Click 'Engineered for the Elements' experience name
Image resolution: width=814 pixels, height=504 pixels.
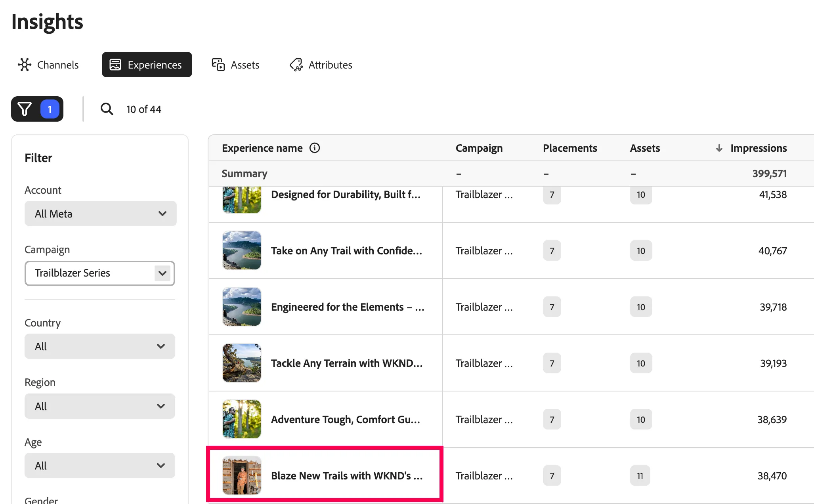348,307
